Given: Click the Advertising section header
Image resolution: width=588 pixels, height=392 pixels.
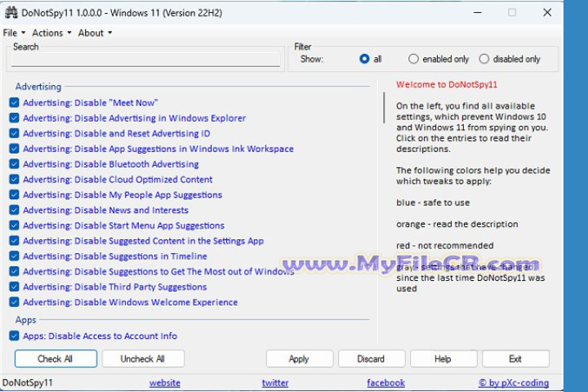Looking at the screenshot, I should 38,87.
